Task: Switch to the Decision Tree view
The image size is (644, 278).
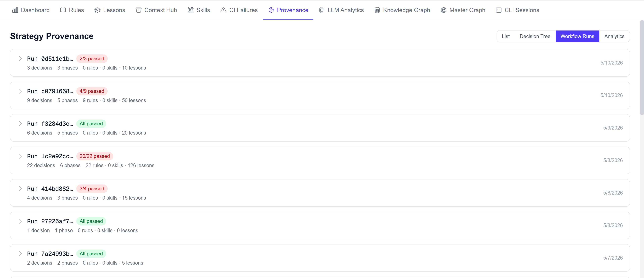Action: 535,36
